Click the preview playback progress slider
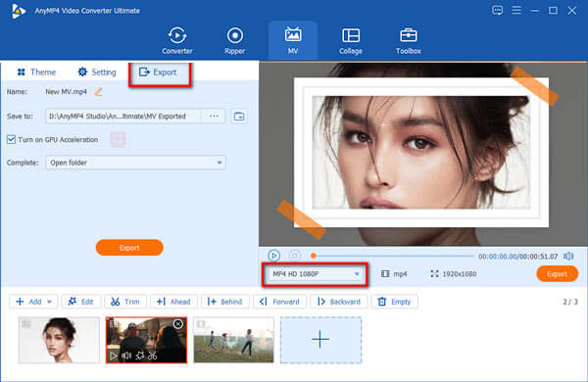 point(393,256)
